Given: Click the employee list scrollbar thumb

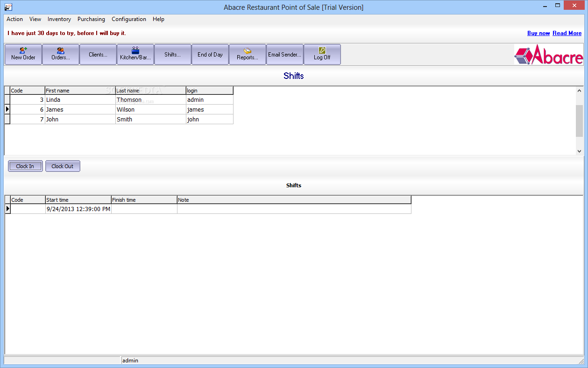Looking at the screenshot, I should (579, 121).
